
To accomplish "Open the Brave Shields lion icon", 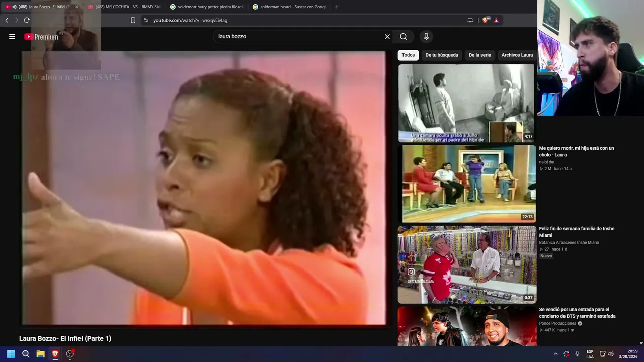I will pos(485,20).
